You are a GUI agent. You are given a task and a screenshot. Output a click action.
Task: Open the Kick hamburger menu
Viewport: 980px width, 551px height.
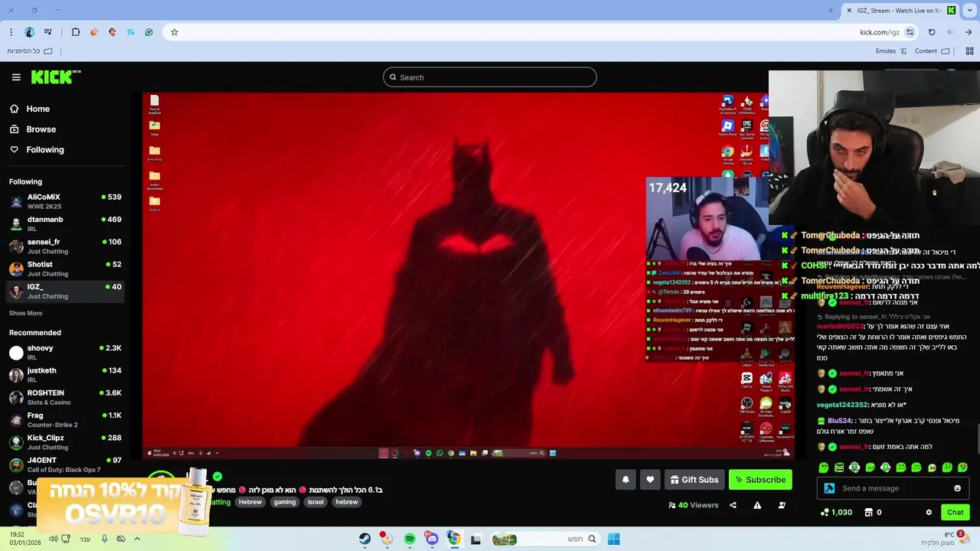pyautogui.click(x=16, y=77)
